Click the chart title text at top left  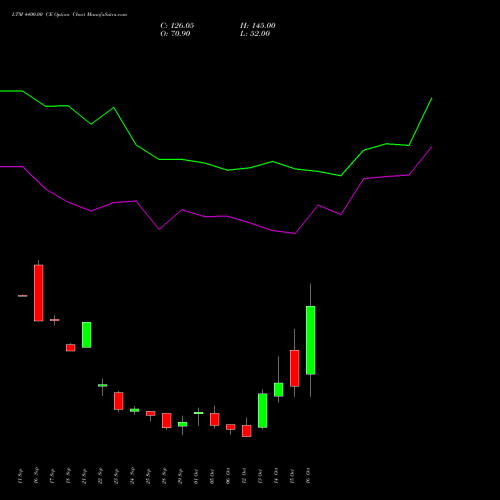coord(69,15)
